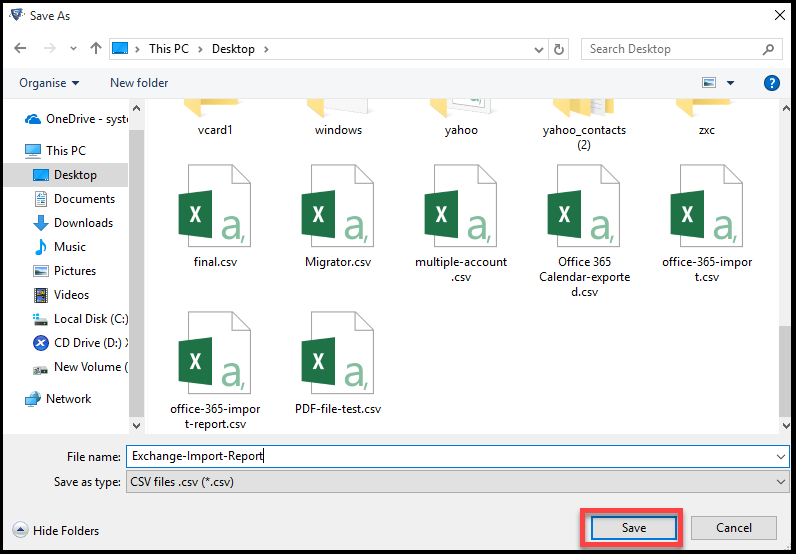Open CD Drive (D:) in navigation pane
Screen dimensions: 796x554
click(80, 343)
